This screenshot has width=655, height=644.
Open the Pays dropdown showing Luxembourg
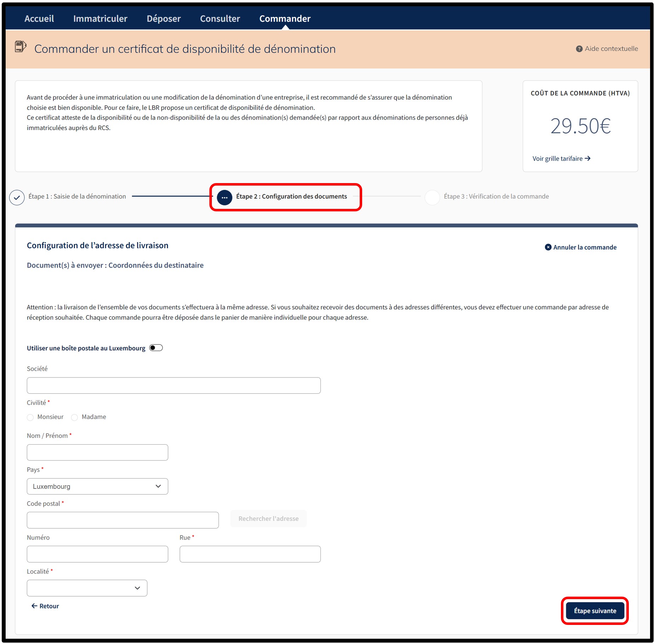click(x=97, y=486)
